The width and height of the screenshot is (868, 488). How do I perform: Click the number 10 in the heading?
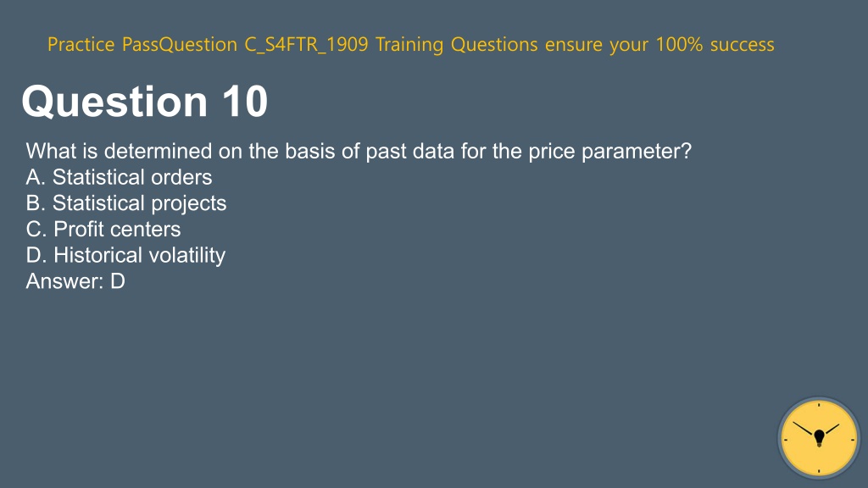click(x=245, y=102)
